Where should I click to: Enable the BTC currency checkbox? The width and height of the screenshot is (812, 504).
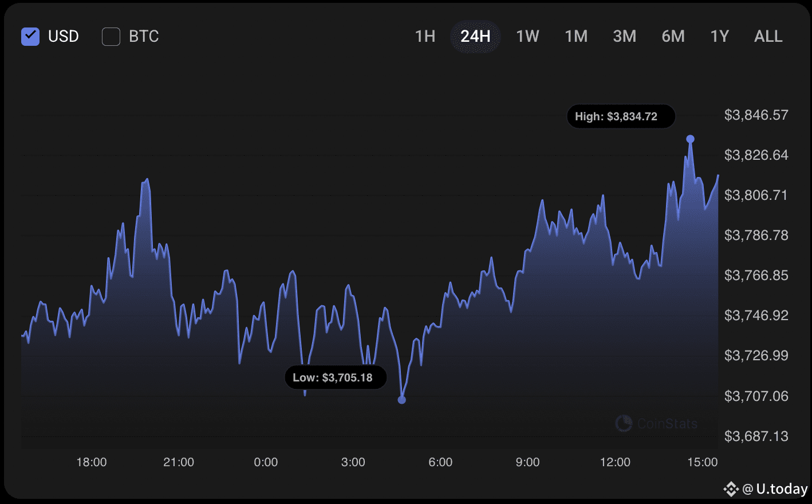(x=111, y=36)
